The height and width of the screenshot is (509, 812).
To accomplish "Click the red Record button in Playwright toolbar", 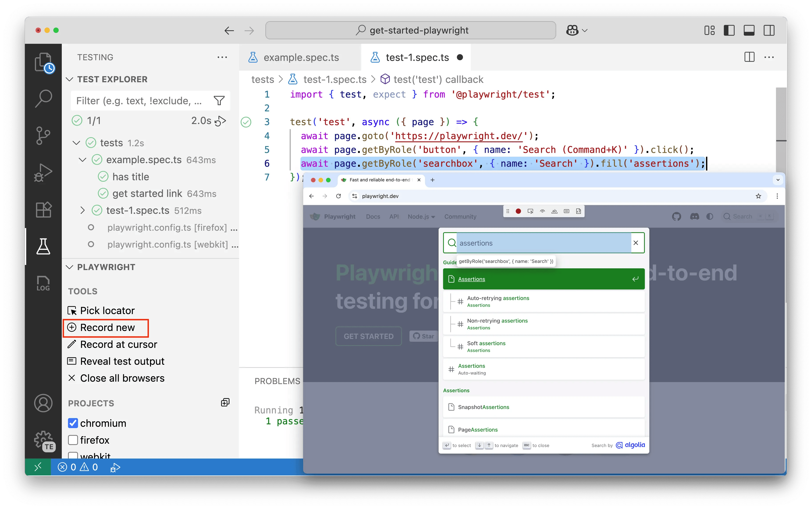I will point(518,211).
